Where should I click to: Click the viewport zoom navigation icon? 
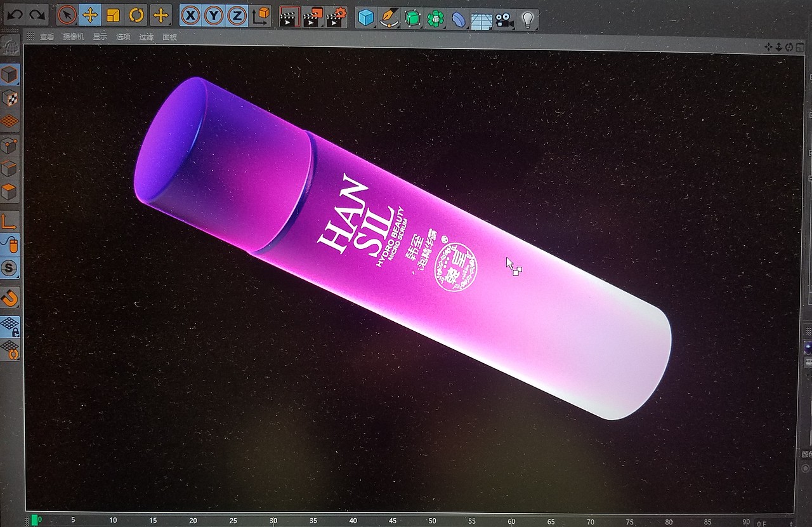[x=780, y=47]
